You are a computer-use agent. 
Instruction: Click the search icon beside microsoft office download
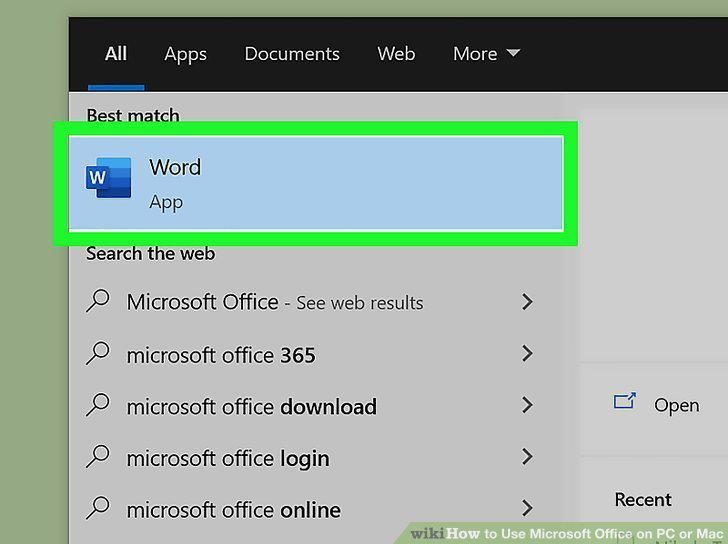point(98,405)
